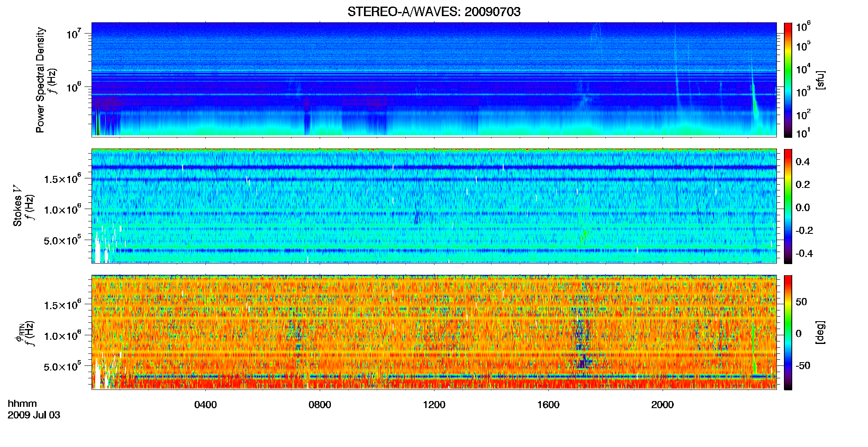Click the 2000 time tick label
Screen dimensions: 868x447
(662, 405)
